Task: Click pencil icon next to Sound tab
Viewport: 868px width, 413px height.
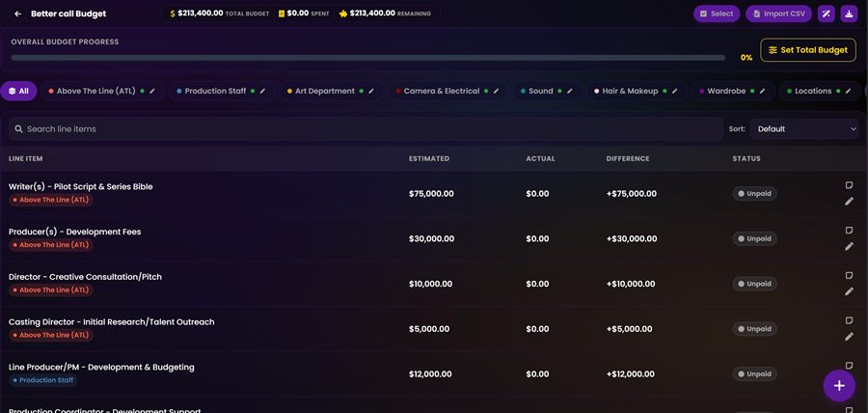Action: click(570, 91)
